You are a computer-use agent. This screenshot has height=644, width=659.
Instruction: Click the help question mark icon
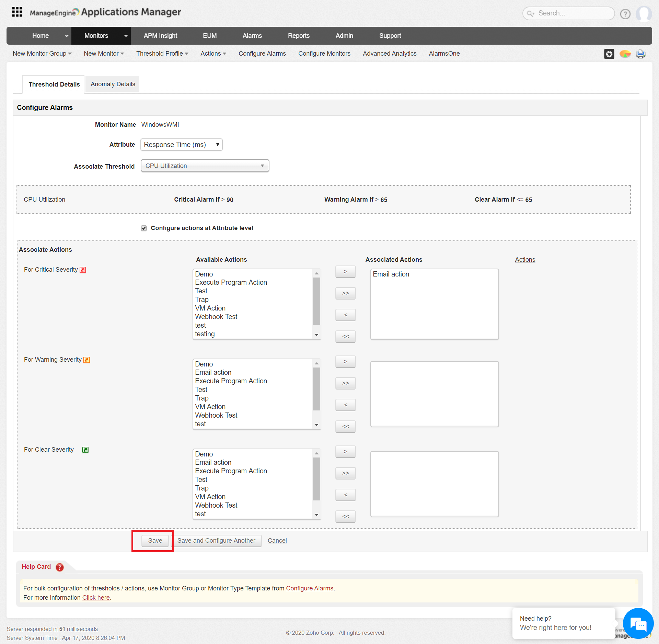625,14
